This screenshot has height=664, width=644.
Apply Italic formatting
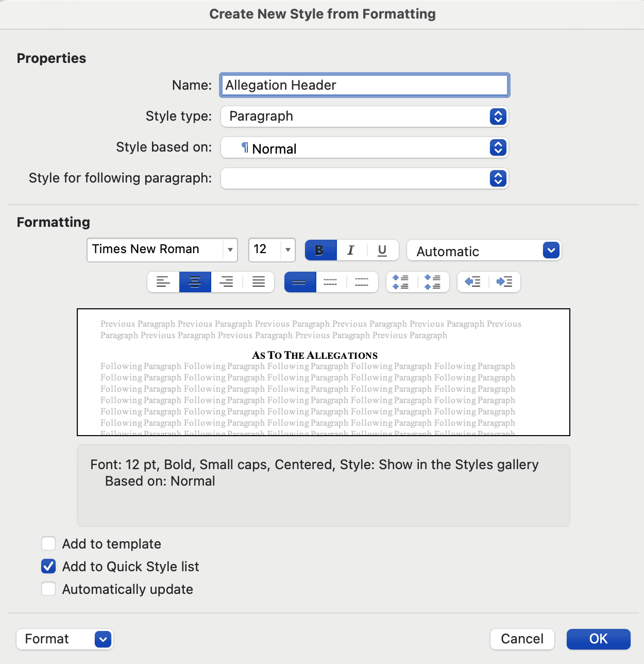[351, 250]
